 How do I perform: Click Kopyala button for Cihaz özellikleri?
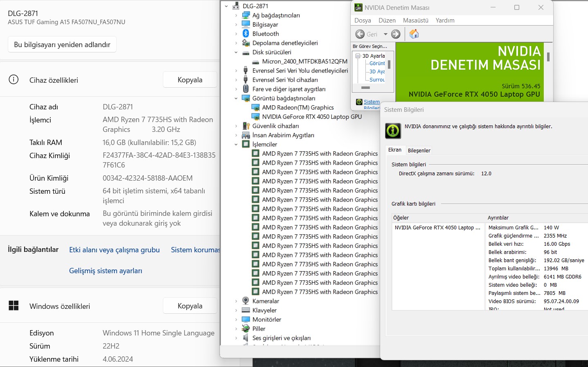pyautogui.click(x=190, y=79)
